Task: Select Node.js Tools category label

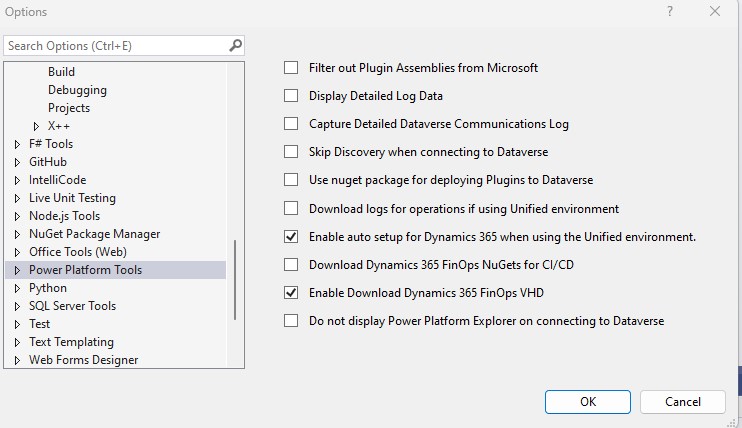Action: tap(64, 215)
